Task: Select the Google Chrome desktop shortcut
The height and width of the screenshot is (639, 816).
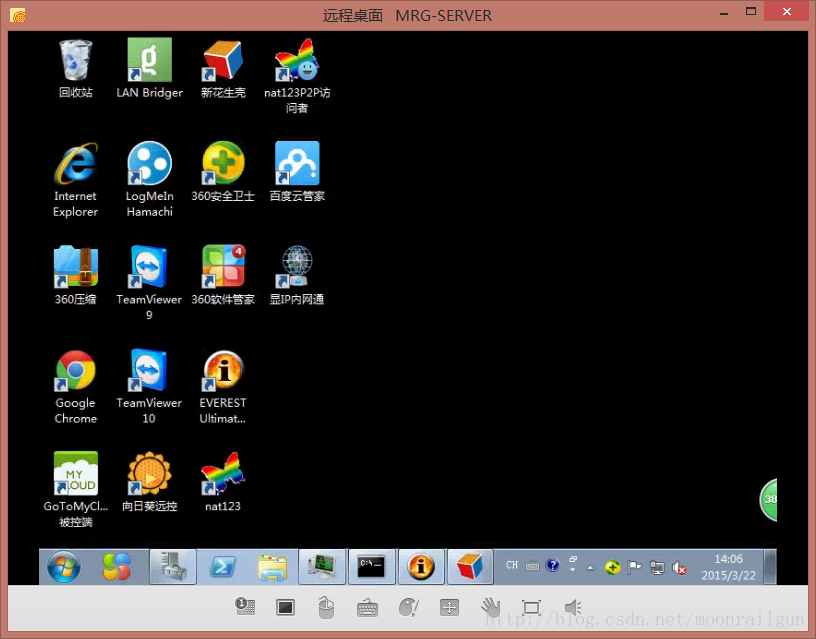Action: tap(75, 387)
